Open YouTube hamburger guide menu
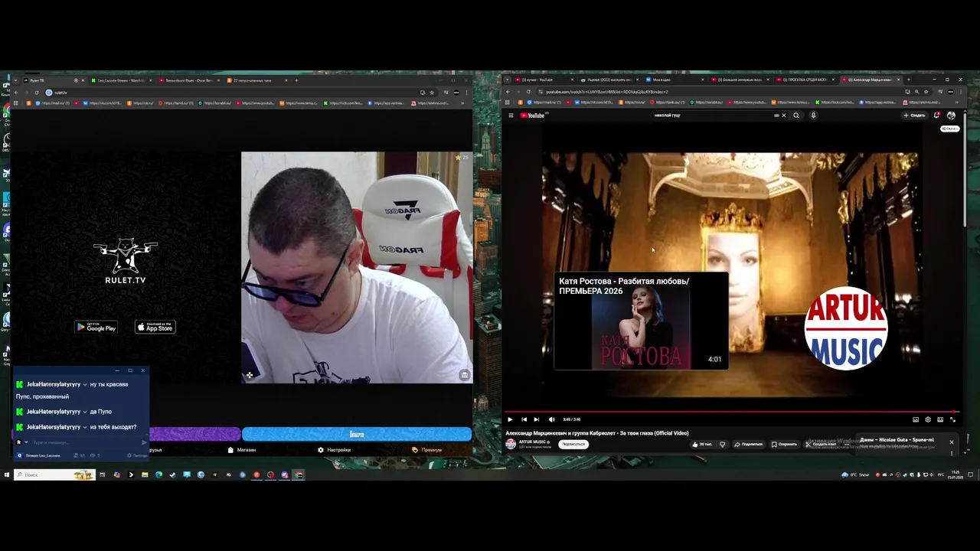The width and height of the screenshot is (980, 551). [511, 116]
